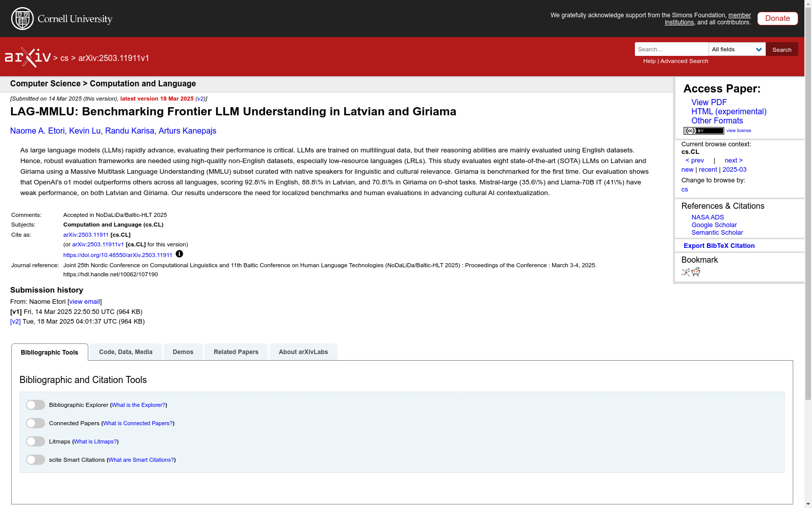Open the View PDF link
This screenshot has width=812, height=508.
click(709, 103)
